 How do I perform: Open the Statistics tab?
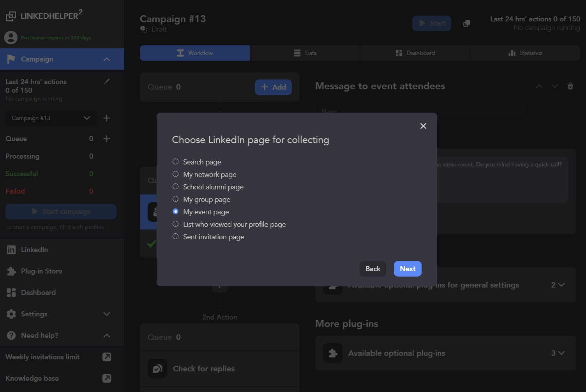[x=525, y=53]
